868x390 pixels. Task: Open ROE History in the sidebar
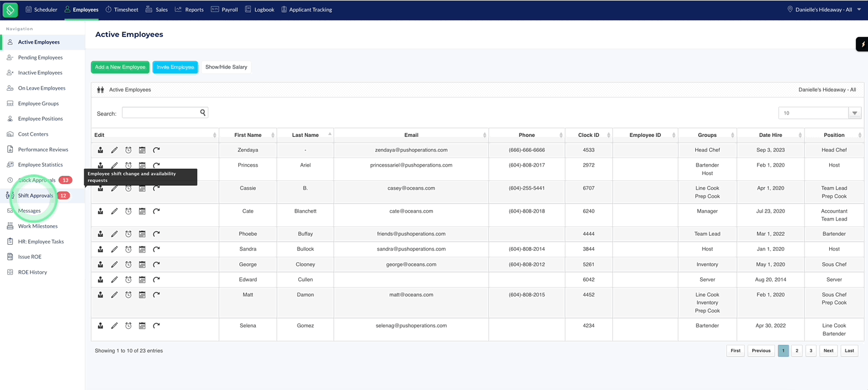(32, 273)
